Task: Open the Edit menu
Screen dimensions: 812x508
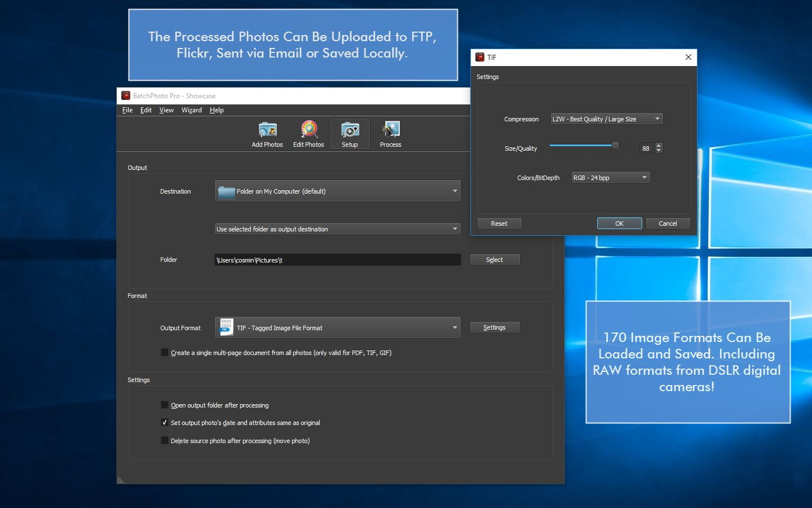Action: point(146,110)
